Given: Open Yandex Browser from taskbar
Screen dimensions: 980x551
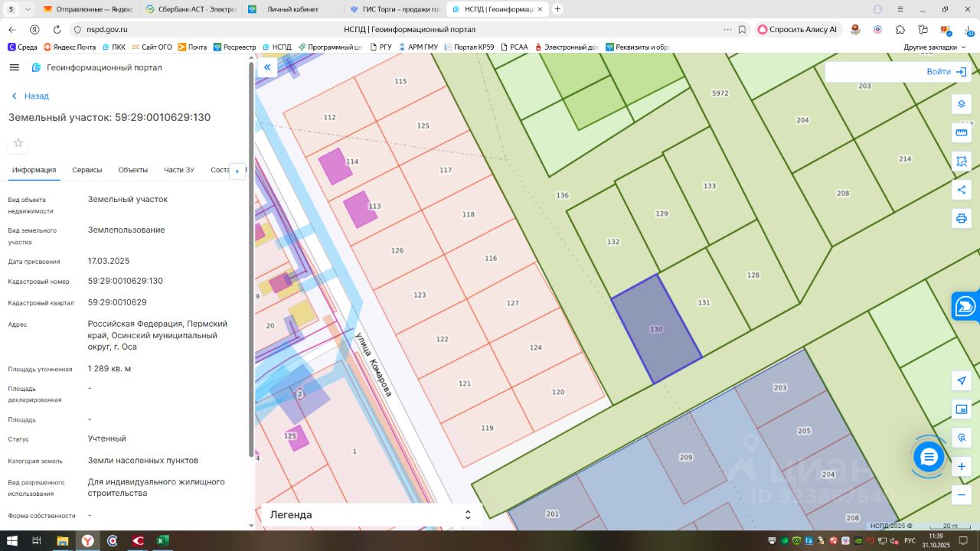Looking at the screenshot, I should (x=88, y=540).
